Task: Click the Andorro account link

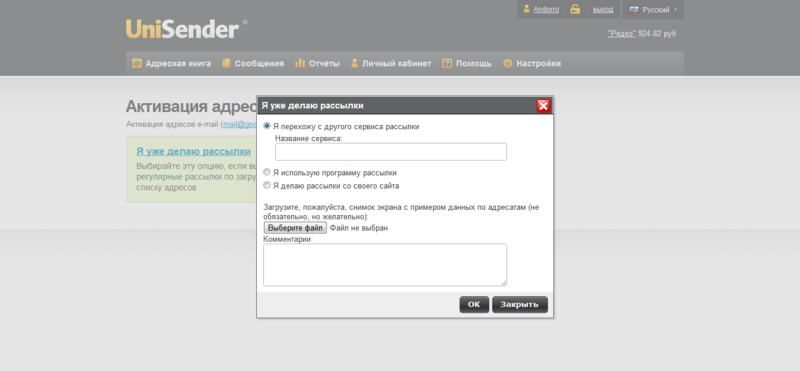Action: coord(546,10)
